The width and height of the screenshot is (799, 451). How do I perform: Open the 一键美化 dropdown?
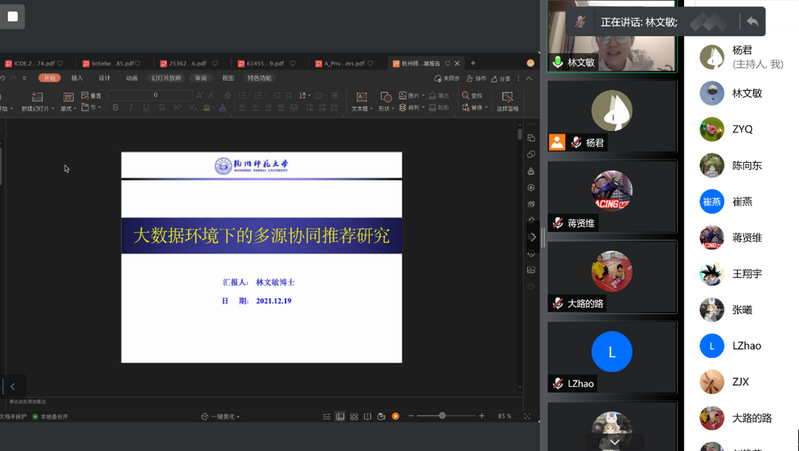pos(221,416)
